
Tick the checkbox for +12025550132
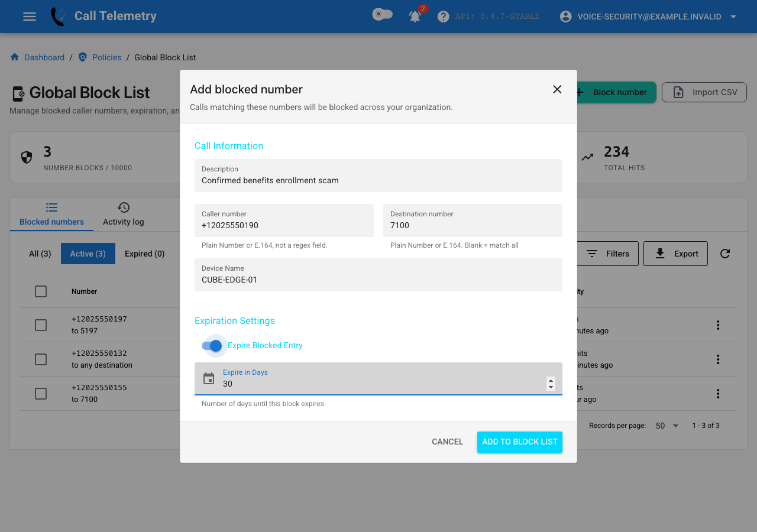[41, 359]
